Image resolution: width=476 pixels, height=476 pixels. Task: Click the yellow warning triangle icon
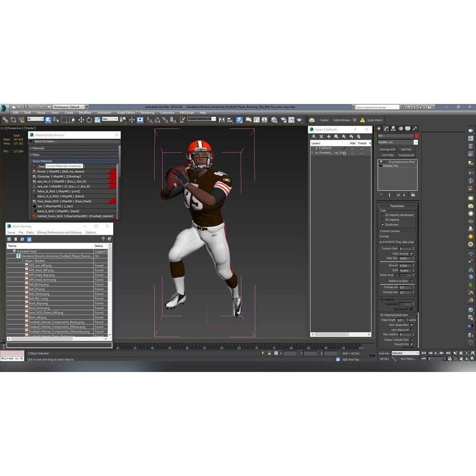[362, 120]
